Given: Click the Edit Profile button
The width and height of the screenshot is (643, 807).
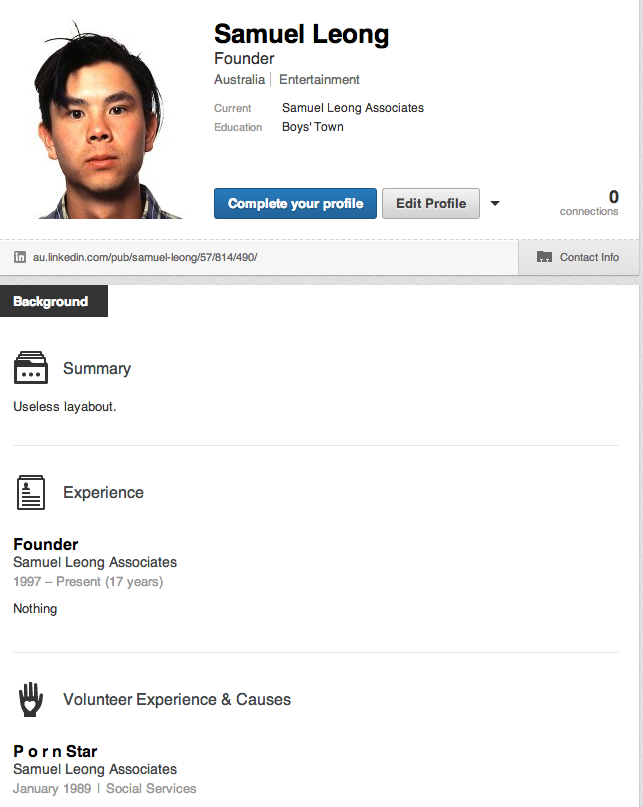Looking at the screenshot, I should click(x=431, y=203).
